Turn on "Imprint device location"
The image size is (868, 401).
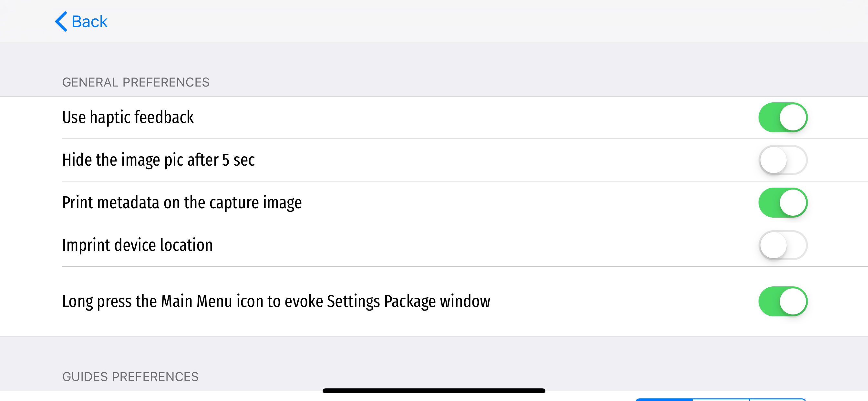tap(782, 245)
